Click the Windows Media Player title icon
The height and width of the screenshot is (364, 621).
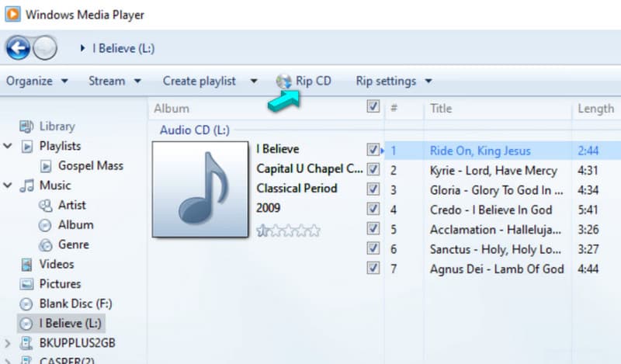[12, 14]
